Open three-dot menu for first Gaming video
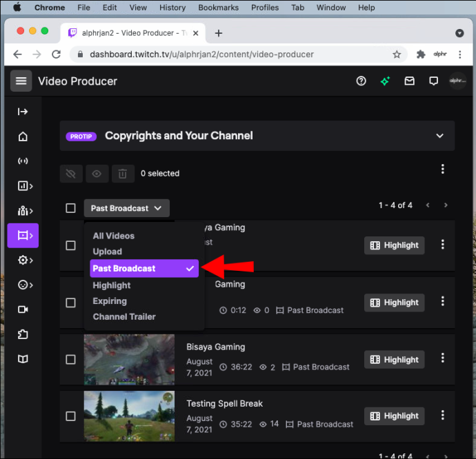The image size is (476, 459). (x=443, y=245)
